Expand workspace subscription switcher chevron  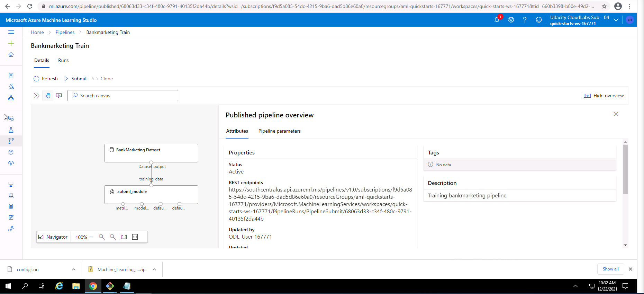[616, 20]
